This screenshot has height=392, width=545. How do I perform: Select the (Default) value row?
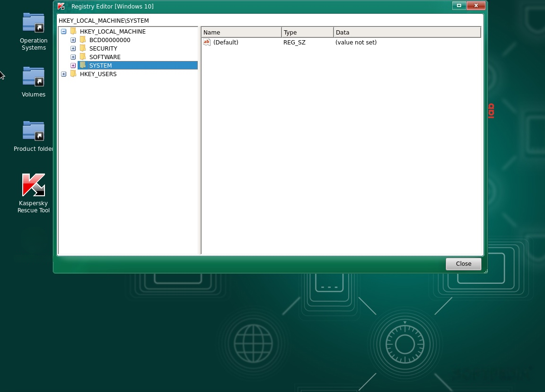click(x=341, y=42)
